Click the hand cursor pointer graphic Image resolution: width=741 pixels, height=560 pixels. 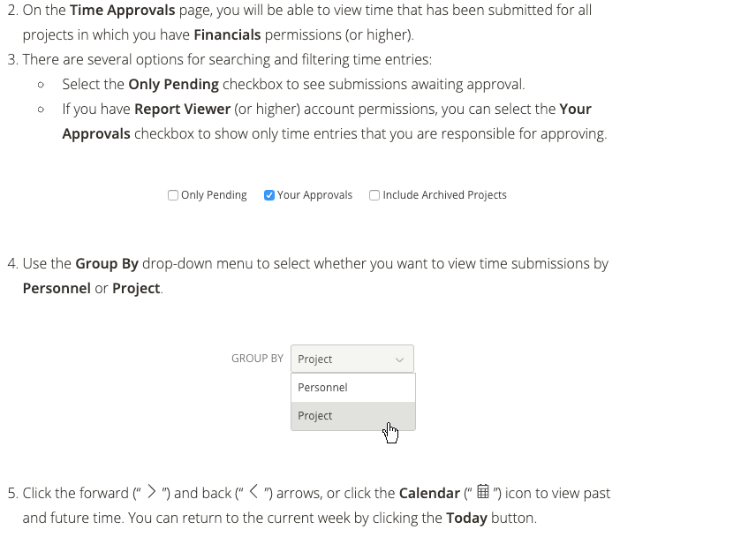pos(391,432)
